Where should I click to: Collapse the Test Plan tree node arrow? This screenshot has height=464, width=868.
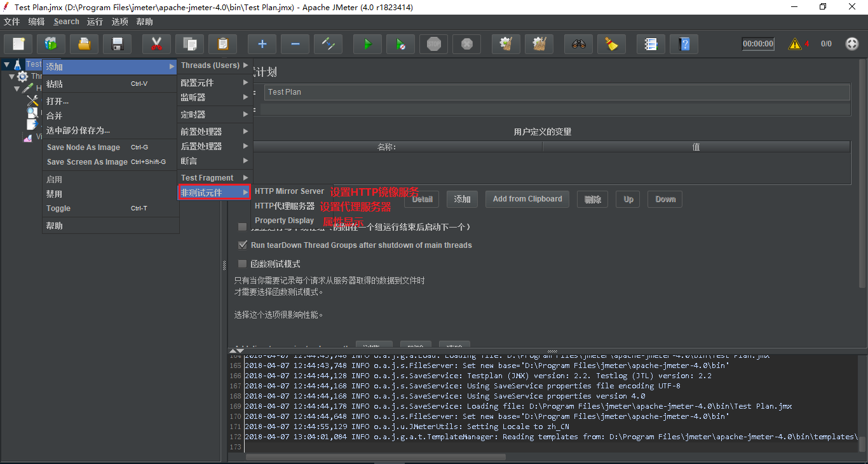[6, 65]
